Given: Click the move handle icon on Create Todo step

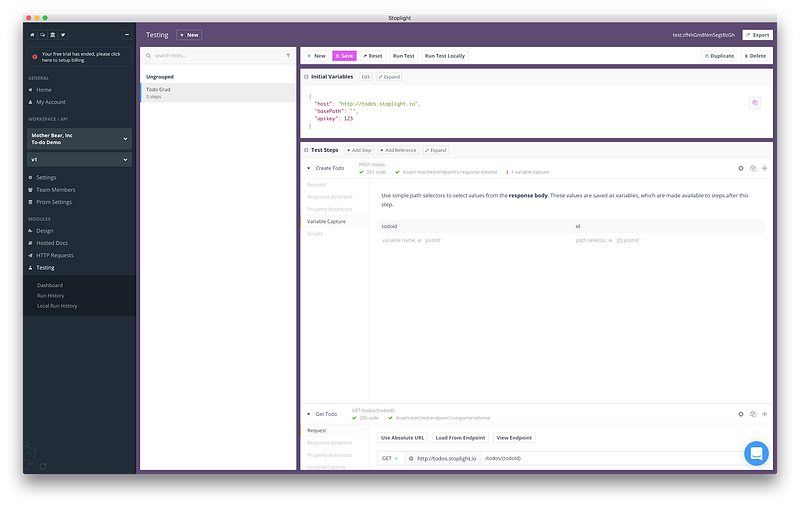Looking at the screenshot, I should click(x=764, y=168).
